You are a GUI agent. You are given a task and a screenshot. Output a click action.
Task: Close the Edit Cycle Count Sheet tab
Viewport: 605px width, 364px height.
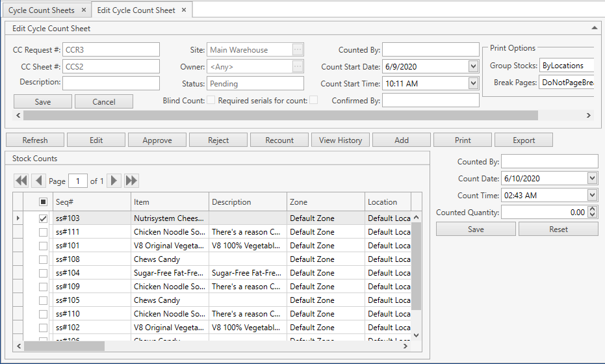(184, 10)
